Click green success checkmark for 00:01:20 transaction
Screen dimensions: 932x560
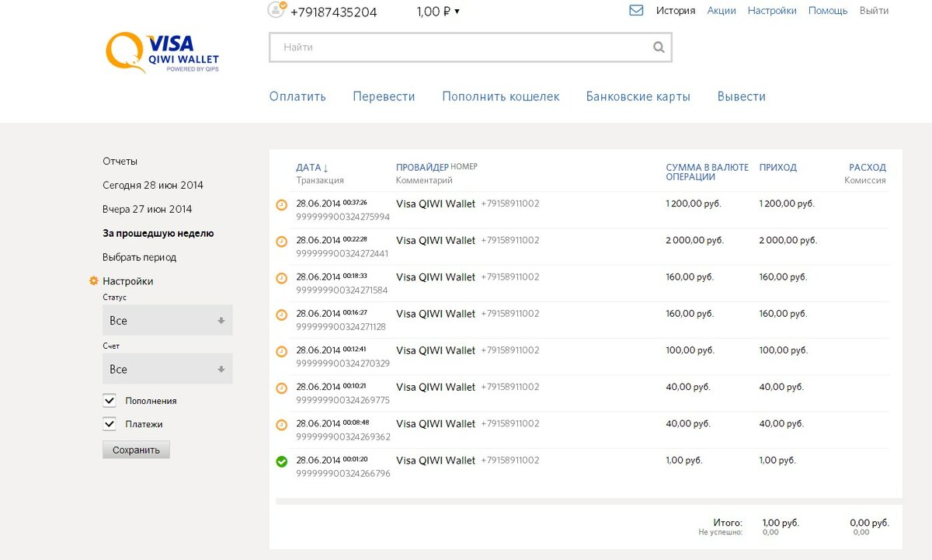point(282,461)
